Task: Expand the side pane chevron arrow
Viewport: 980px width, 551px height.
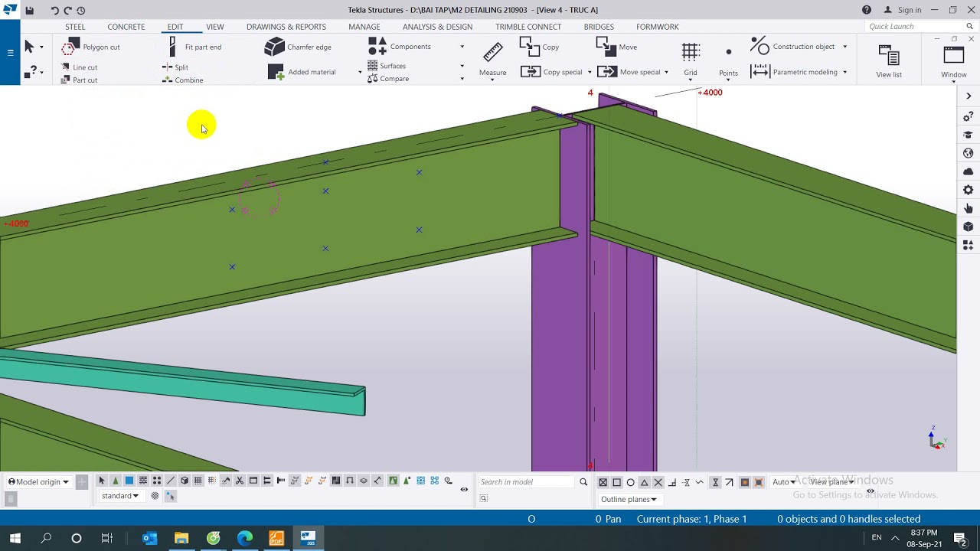Action: [969, 96]
